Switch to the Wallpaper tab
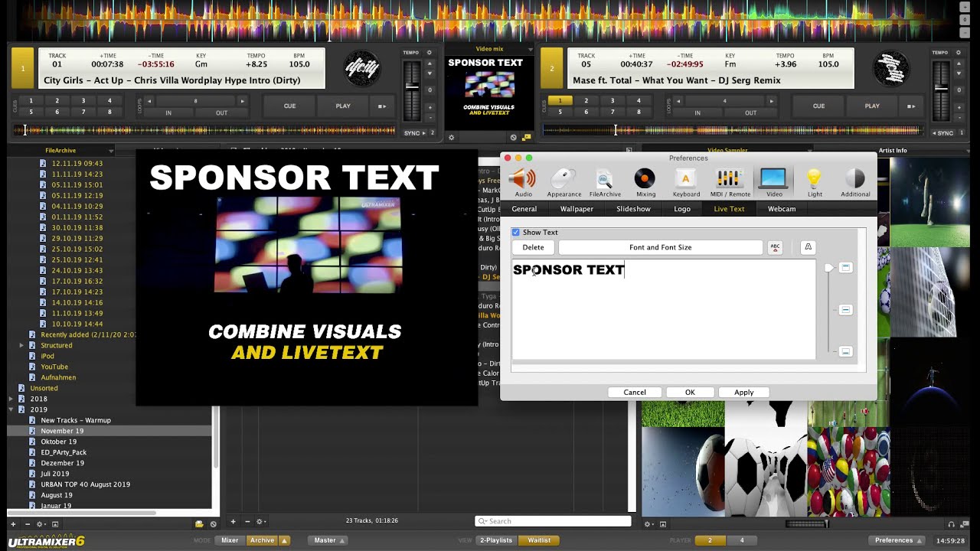The height and width of the screenshot is (551, 980). (577, 209)
